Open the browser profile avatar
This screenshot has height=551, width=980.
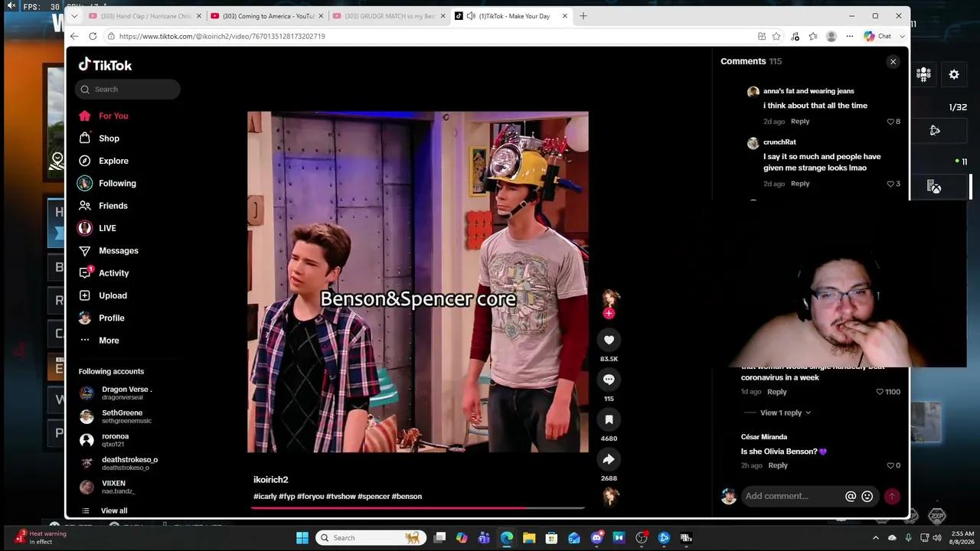(831, 36)
